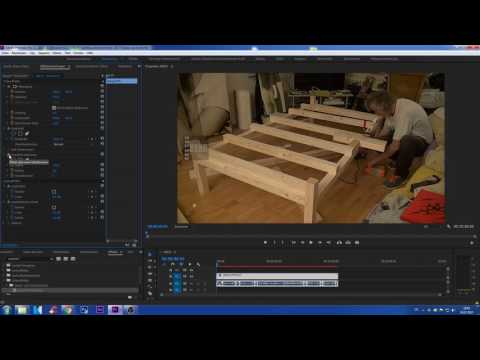Reset the Motion effect parameters
This screenshot has width=480, height=360.
point(102,86)
